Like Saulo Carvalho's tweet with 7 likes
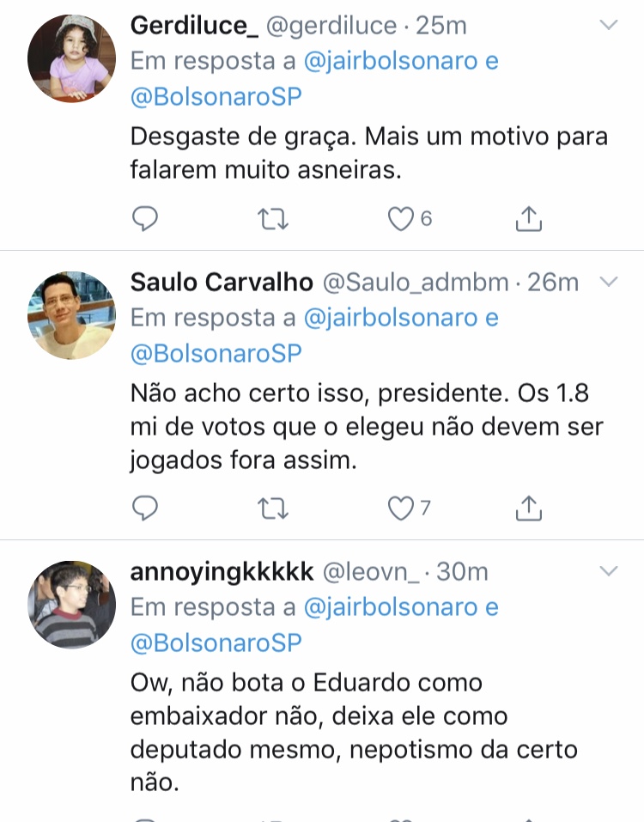The width and height of the screenshot is (644, 822). click(x=401, y=509)
